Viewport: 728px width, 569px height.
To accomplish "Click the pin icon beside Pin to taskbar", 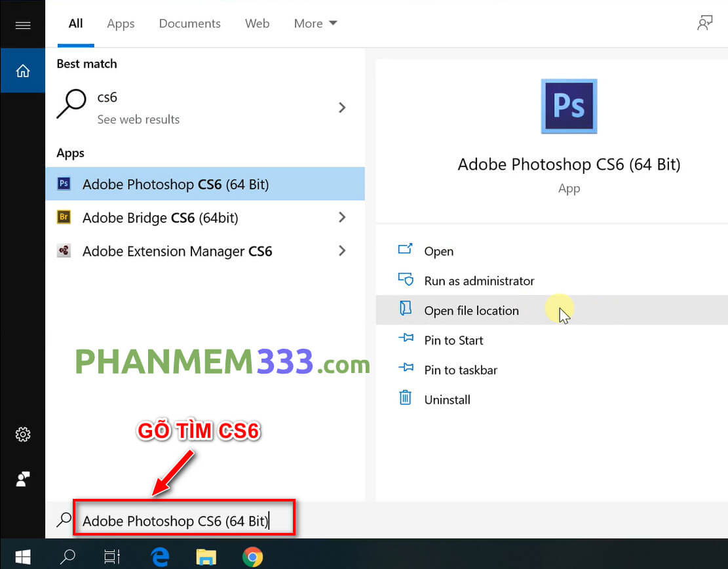I will (x=406, y=367).
